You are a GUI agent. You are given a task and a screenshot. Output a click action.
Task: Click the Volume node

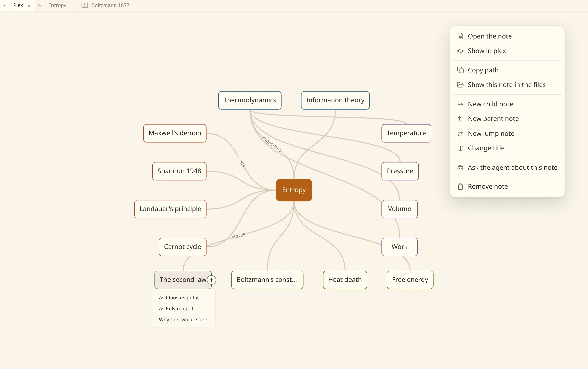click(399, 209)
